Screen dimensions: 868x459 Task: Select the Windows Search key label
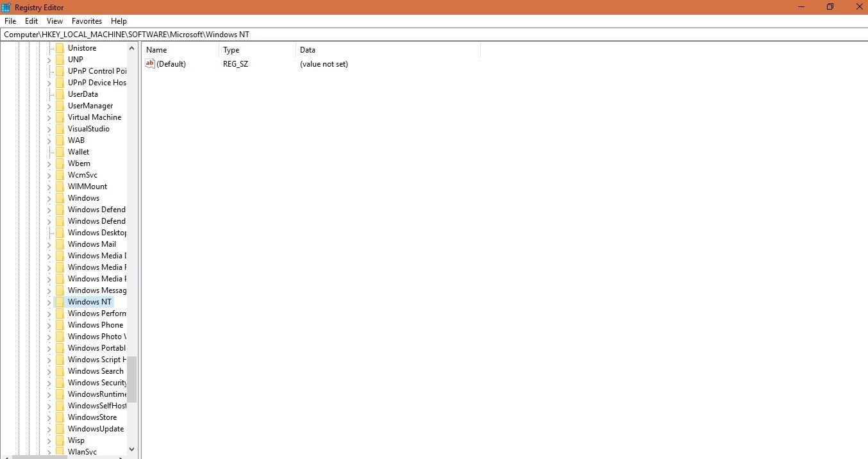pyautogui.click(x=96, y=371)
